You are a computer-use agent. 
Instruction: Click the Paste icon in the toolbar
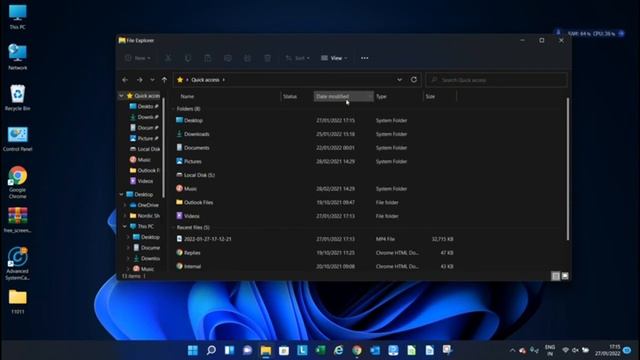click(x=208, y=58)
